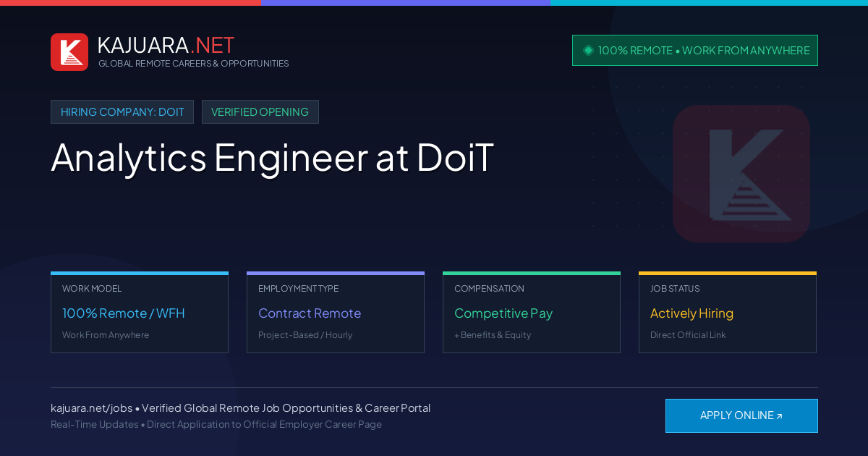
Task: Click the Work From Anywhere caption
Action: [106, 335]
